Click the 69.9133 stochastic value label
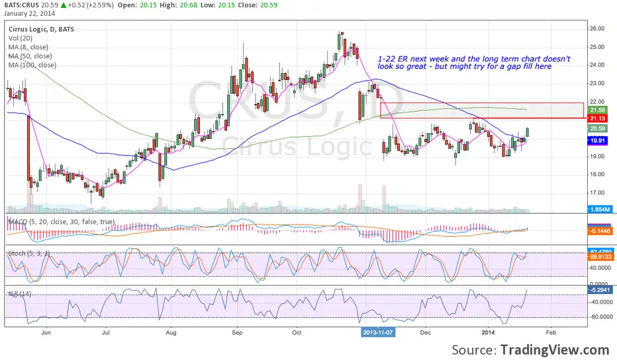617x364 pixels. coord(600,257)
